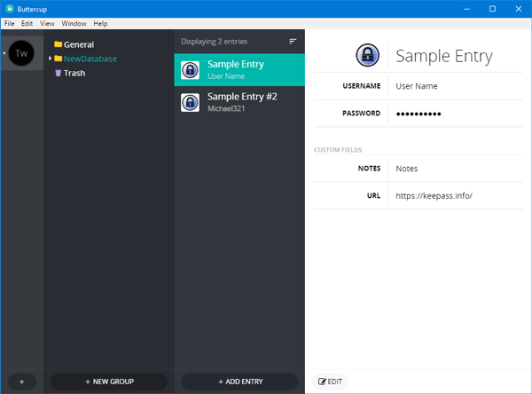Open the Help menu
The image size is (532, 394).
[x=100, y=23]
